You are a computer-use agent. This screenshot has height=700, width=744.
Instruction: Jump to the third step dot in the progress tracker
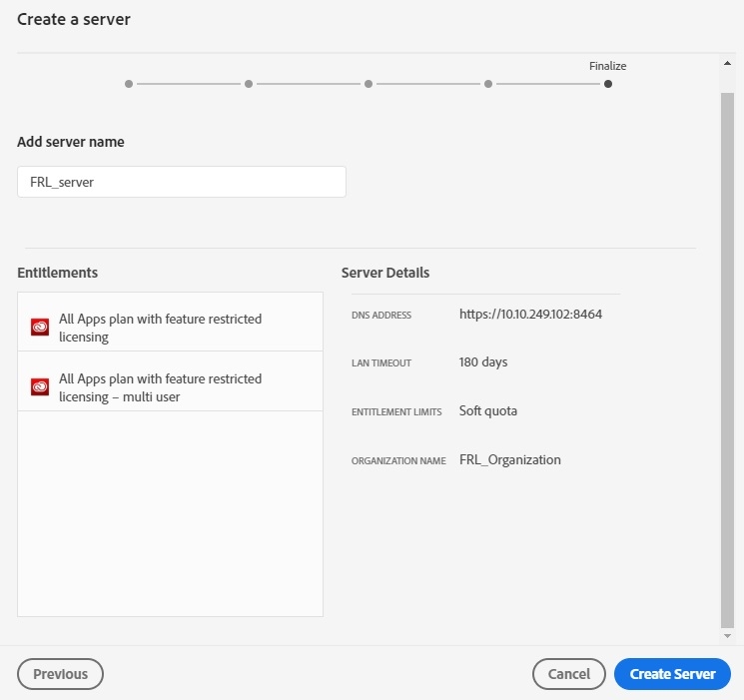tap(369, 84)
